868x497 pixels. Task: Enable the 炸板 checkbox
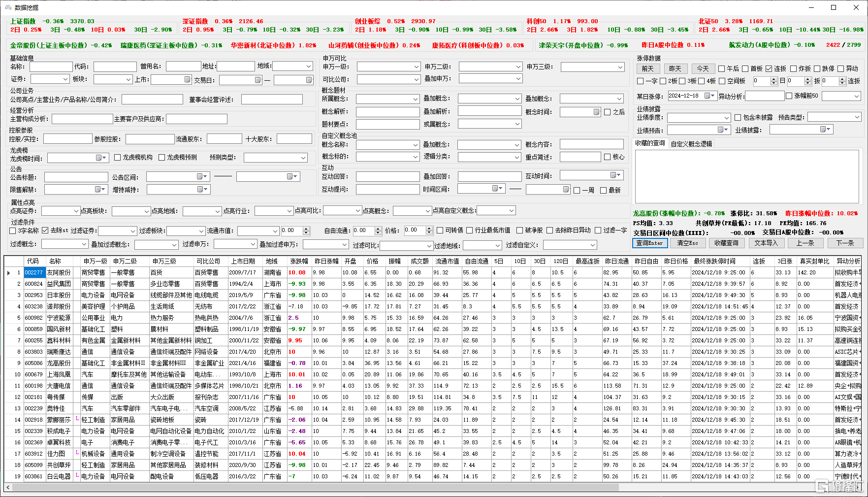[794, 69]
